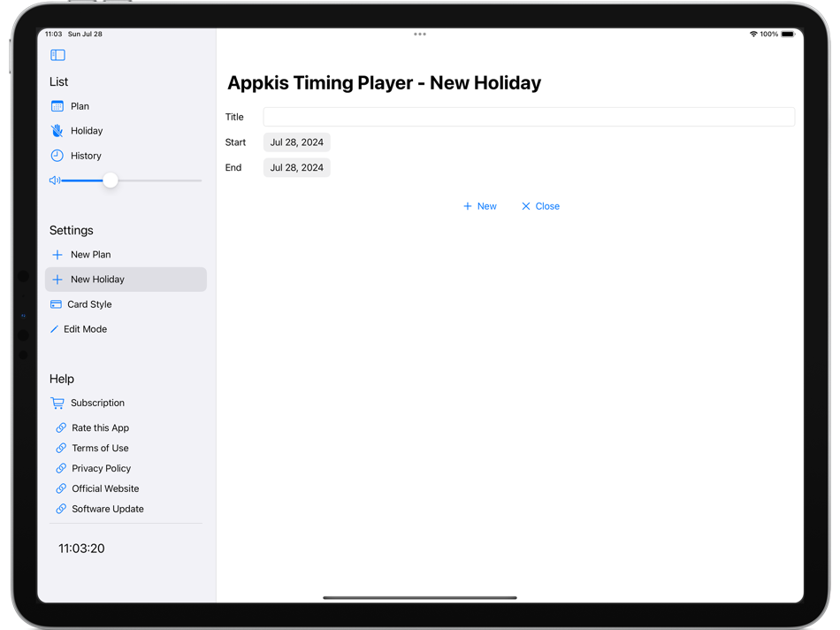Click the Card Style card icon
840x630 pixels.
56,304
